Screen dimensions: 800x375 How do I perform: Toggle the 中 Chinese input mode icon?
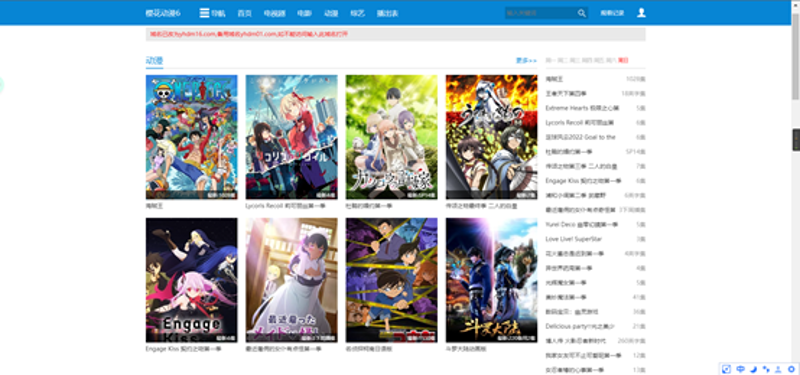point(740,369)
